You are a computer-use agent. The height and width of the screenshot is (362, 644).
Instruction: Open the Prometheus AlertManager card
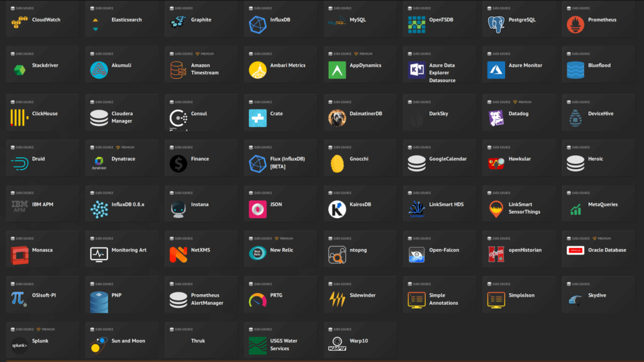click(201, 295)
